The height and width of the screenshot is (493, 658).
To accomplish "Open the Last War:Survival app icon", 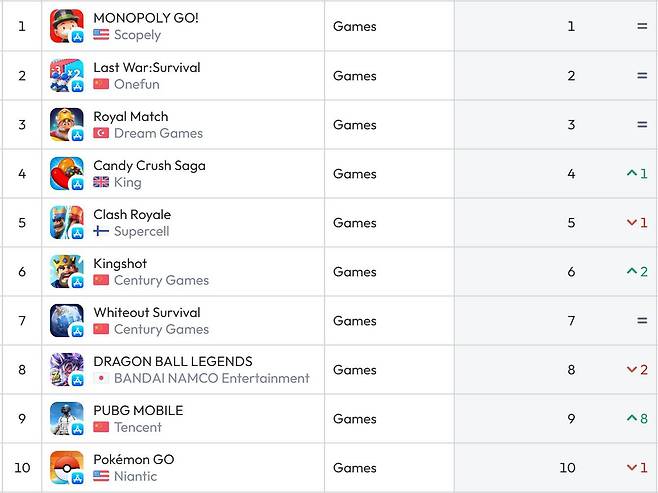I will tap(66, 75).
